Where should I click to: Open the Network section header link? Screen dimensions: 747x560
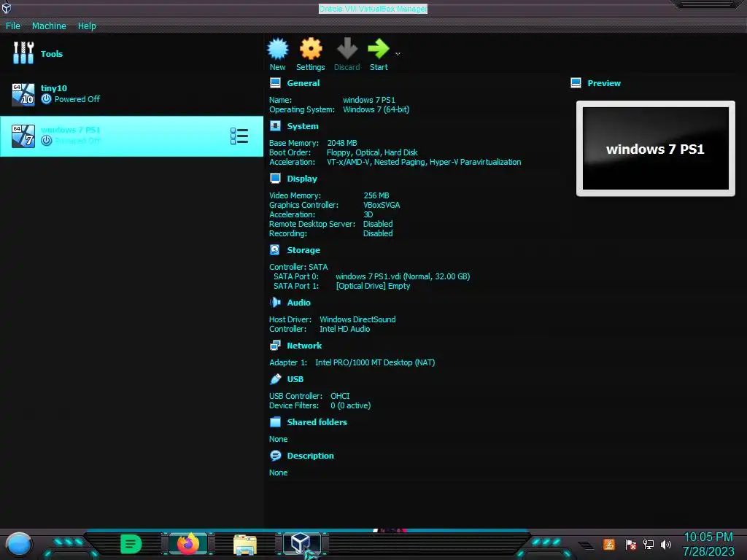(304, 346)
